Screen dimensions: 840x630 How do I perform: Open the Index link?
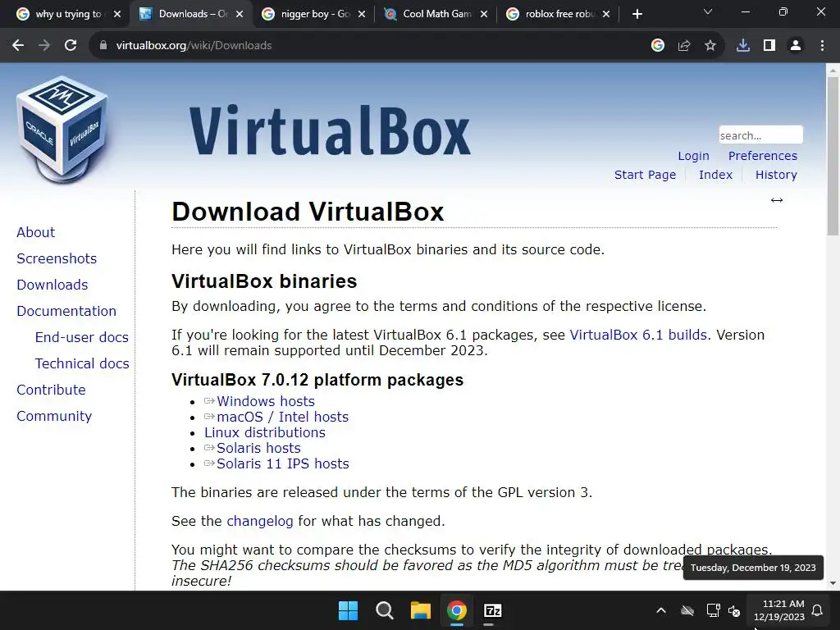click(715, 175)
